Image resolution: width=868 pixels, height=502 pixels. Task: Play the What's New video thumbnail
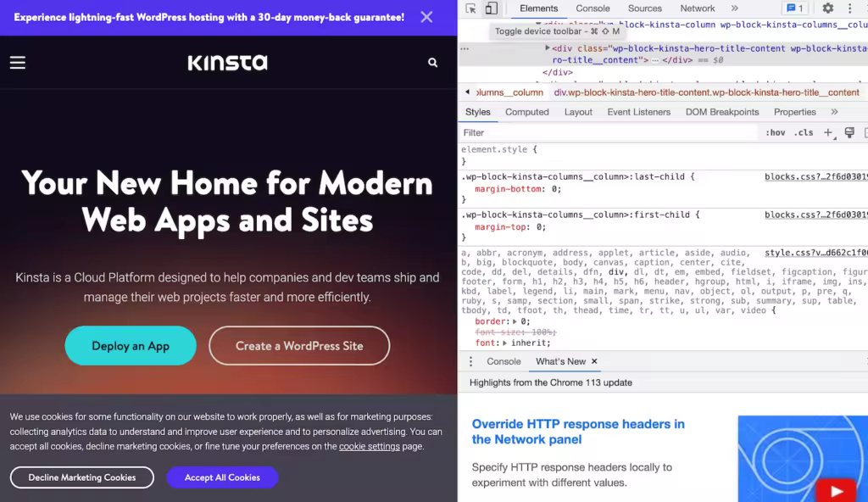click(x=836, y=490)
